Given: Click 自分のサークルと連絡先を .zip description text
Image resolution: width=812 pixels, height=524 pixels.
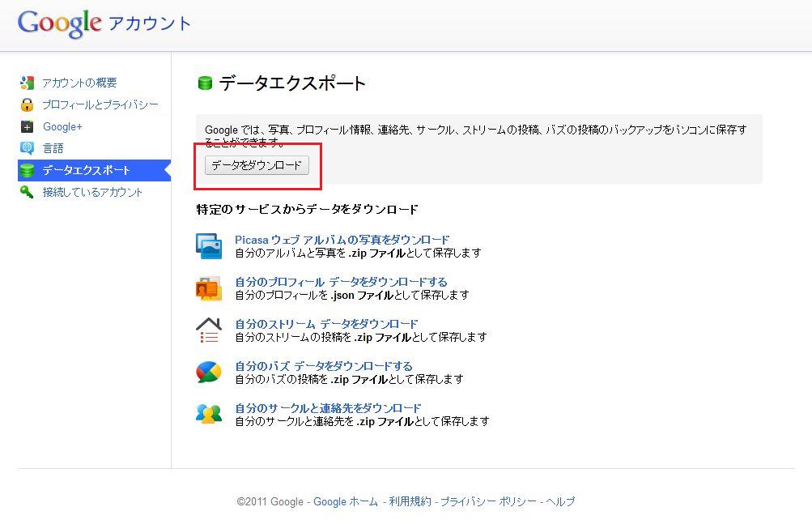Looking at the screenshot, I should pos(362,421).
